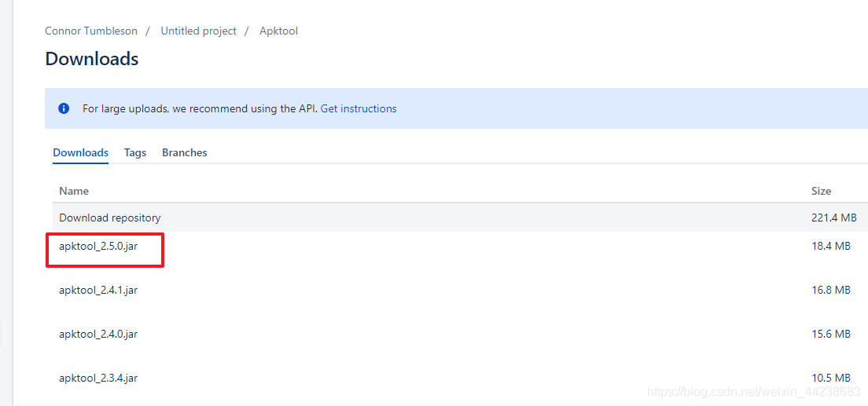Screen dimensions: 868x406
Task: Download apktool_2.4.1.jar
Action: coord(98,290)
